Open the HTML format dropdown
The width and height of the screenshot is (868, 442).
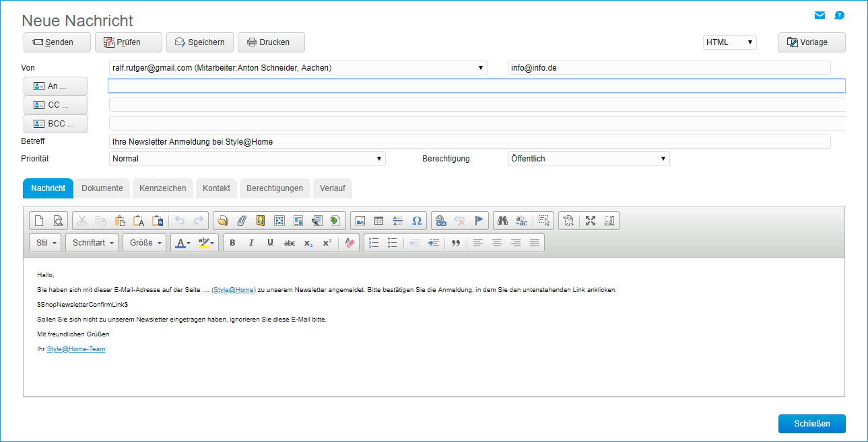pos(729,42)
